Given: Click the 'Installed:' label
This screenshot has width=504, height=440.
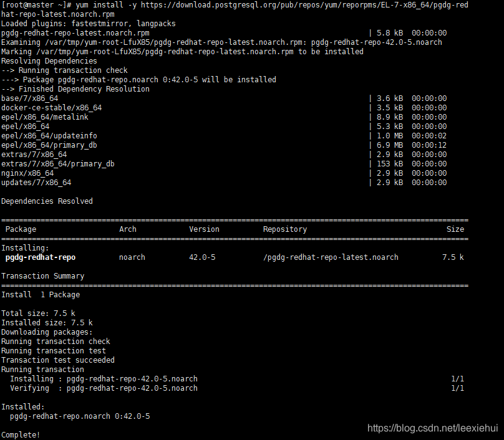Looking at the screenshot, I should pos(23,406).
